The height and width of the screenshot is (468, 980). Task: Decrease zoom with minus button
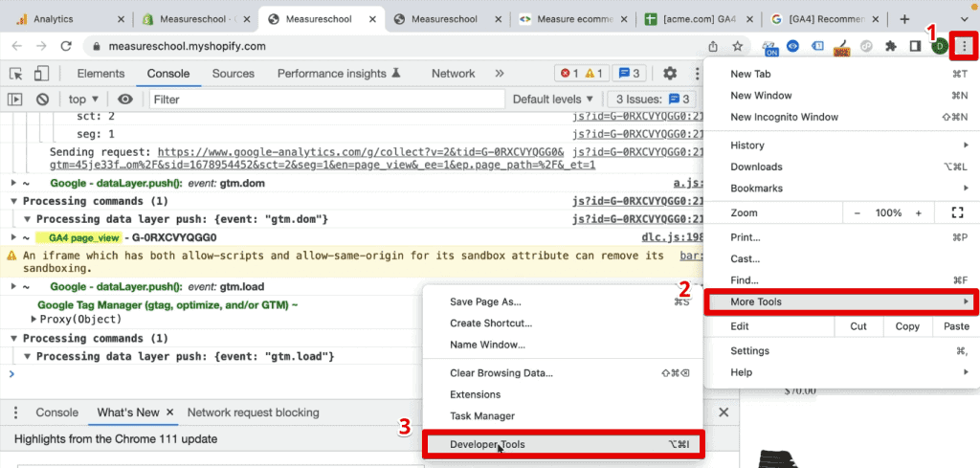857,213
